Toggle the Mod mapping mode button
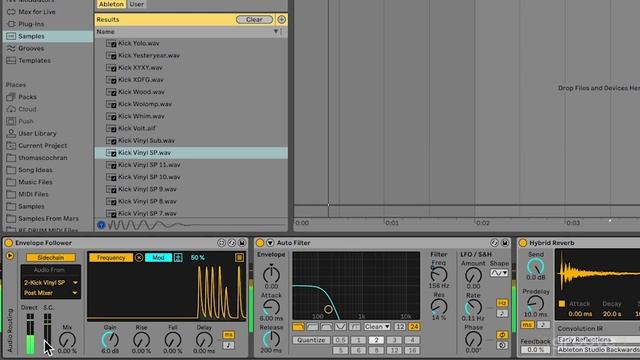The width and height of the screenshot is (640, 360). (x=158, y=258)
